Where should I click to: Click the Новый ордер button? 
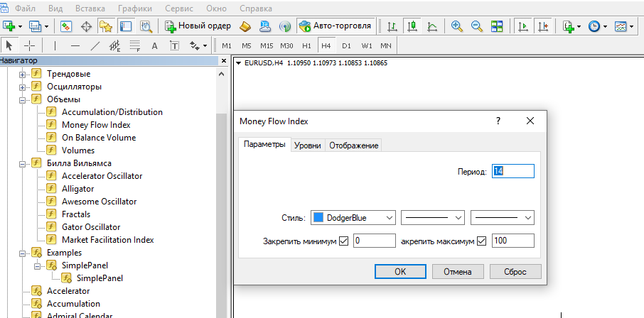click(x=198, y=26)
